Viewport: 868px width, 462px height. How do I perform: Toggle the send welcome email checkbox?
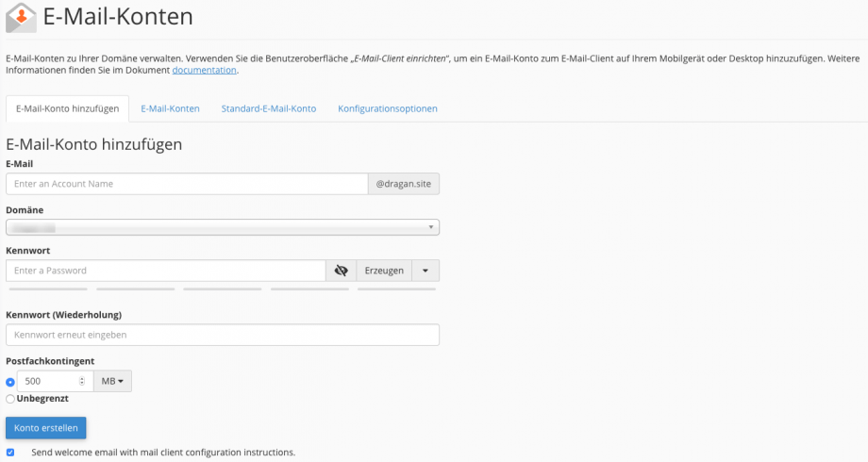click(10, 453)
